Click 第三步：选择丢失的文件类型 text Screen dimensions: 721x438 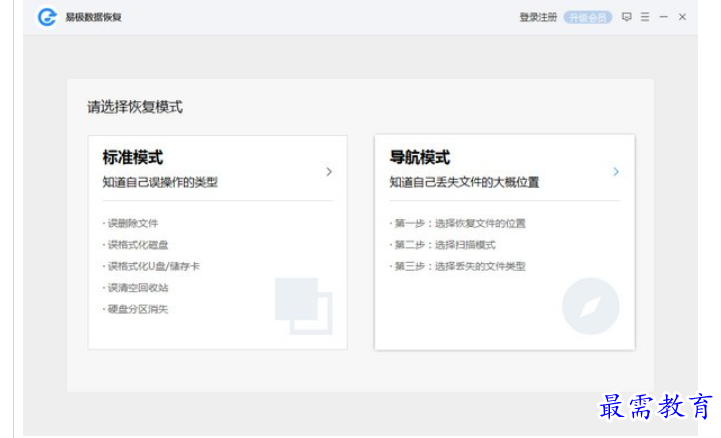(460, 266)
